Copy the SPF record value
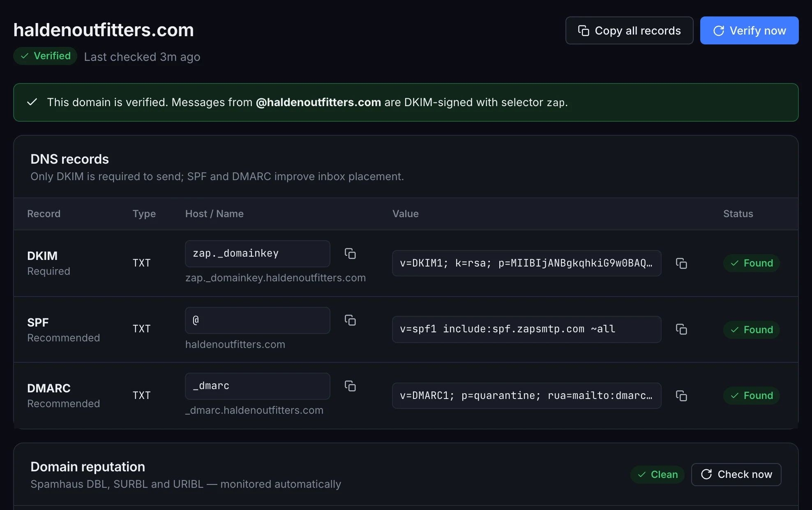This screenshot has width=812, height=510. point(681,329)
